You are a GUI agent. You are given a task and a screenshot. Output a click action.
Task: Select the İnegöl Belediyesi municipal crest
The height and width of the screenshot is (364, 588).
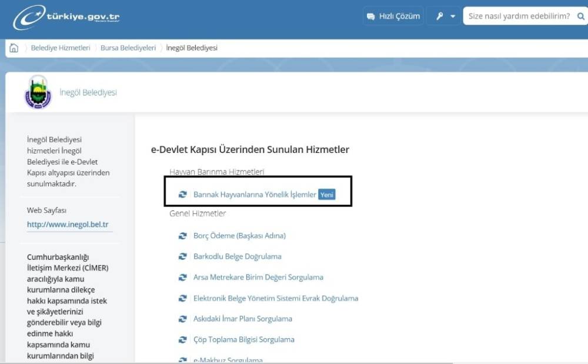coord(38,92)
